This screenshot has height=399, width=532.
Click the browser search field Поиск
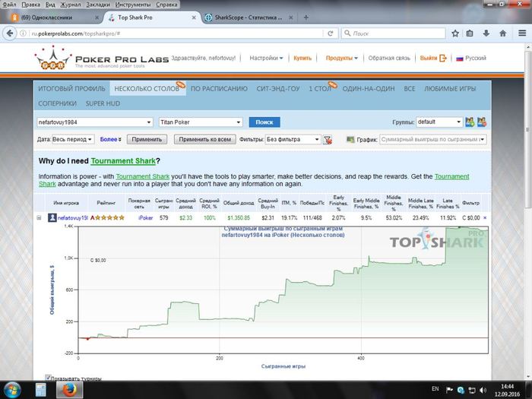(x=394, y=33)
